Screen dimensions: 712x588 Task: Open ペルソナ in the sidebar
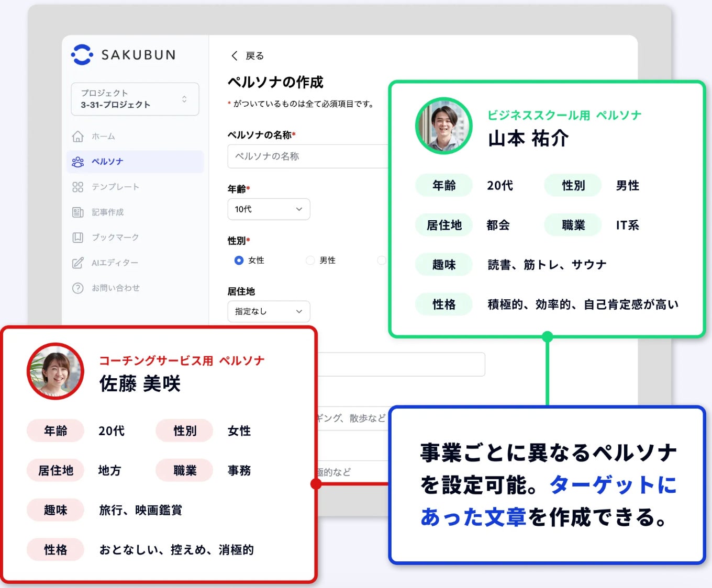click(135, 162)
